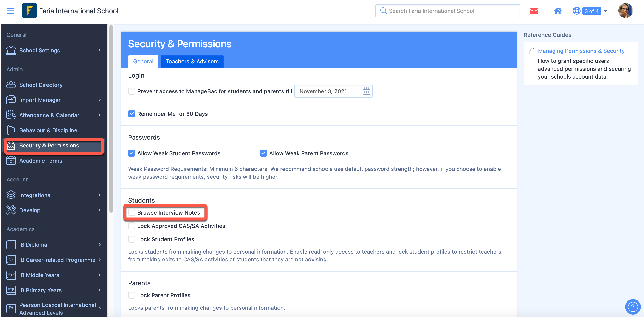Click the IB Diploma DP icon
This screenshot has width=644, height=317.
click(11, 244)
